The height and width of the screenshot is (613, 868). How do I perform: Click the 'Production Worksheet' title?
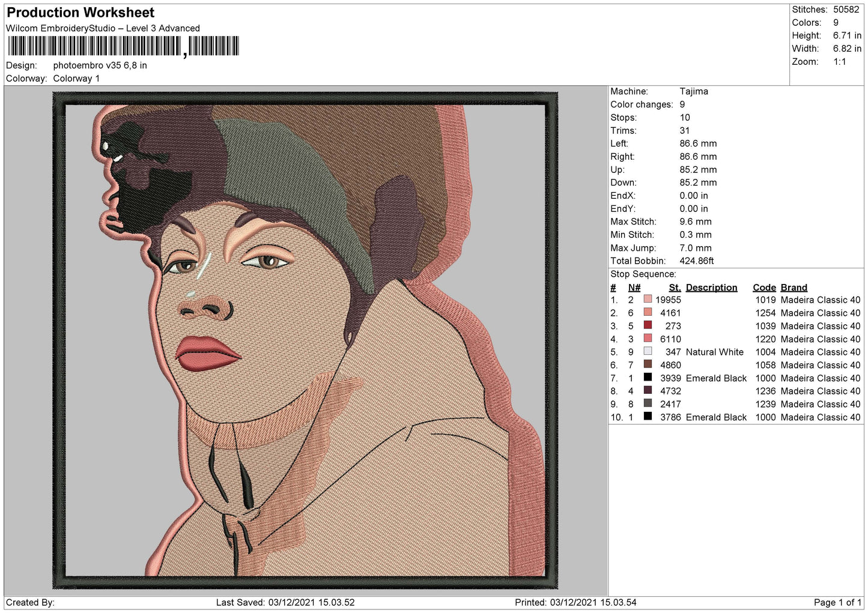80,13
